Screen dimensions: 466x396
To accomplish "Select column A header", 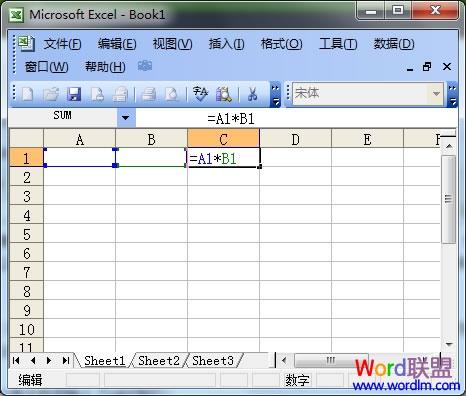I will pyautogui.click(x=80, y=139).
